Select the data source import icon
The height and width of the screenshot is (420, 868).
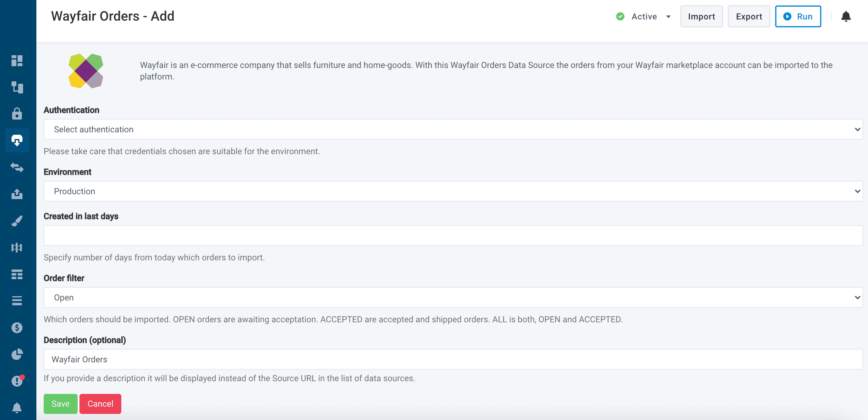[x=17, y=140]
